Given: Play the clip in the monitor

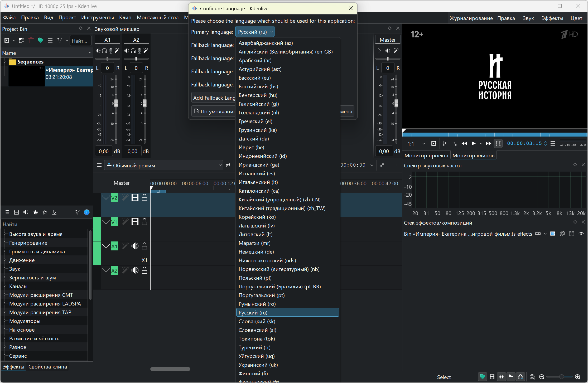Looking at the screenshot, I should coord(474,143).
